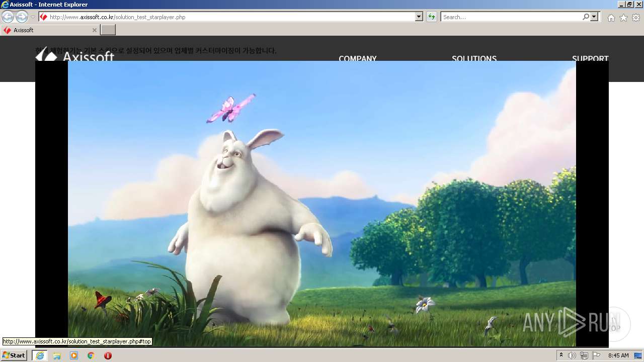Click the address bar URL field
This screenshot has height=362, width=644.
(x=227, y=17)
